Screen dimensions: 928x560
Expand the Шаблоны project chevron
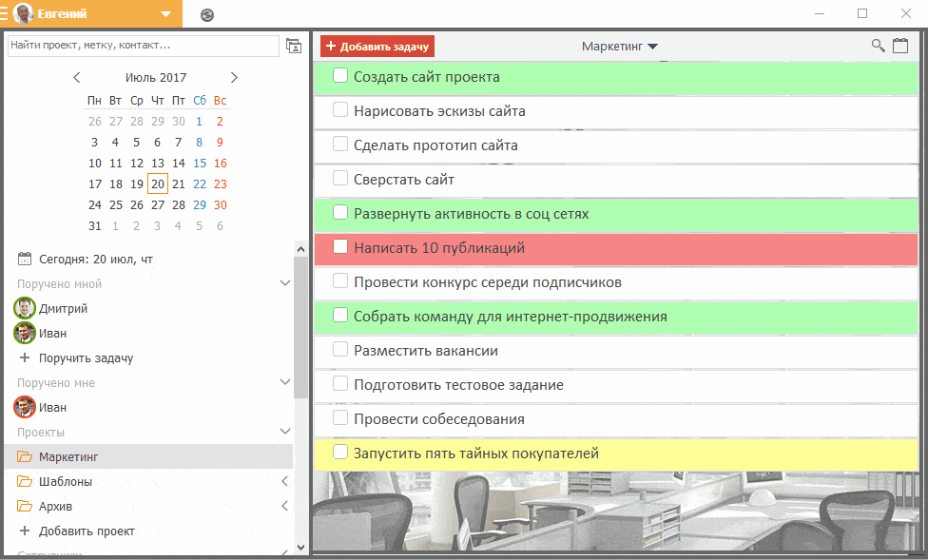[284, 481]
